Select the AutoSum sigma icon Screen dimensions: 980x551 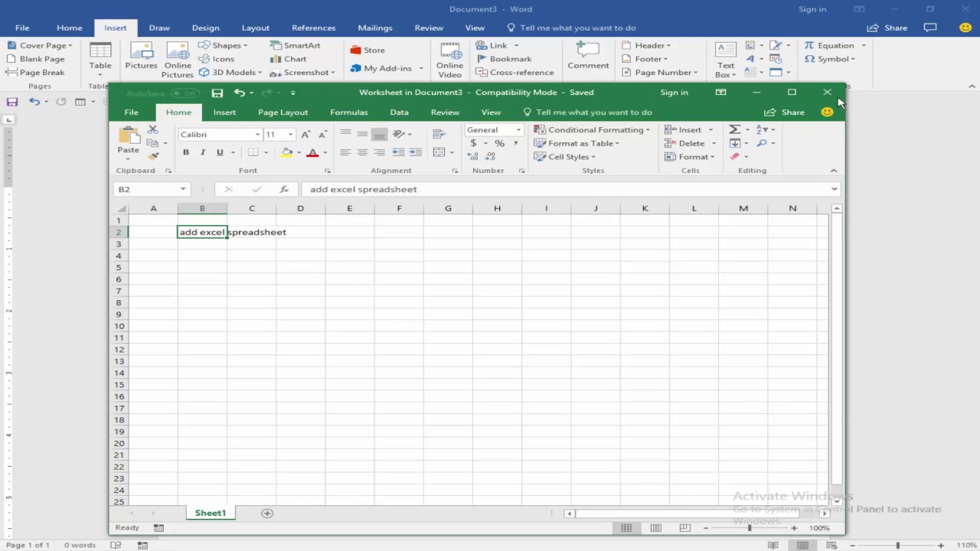click(x=734, y=129)
